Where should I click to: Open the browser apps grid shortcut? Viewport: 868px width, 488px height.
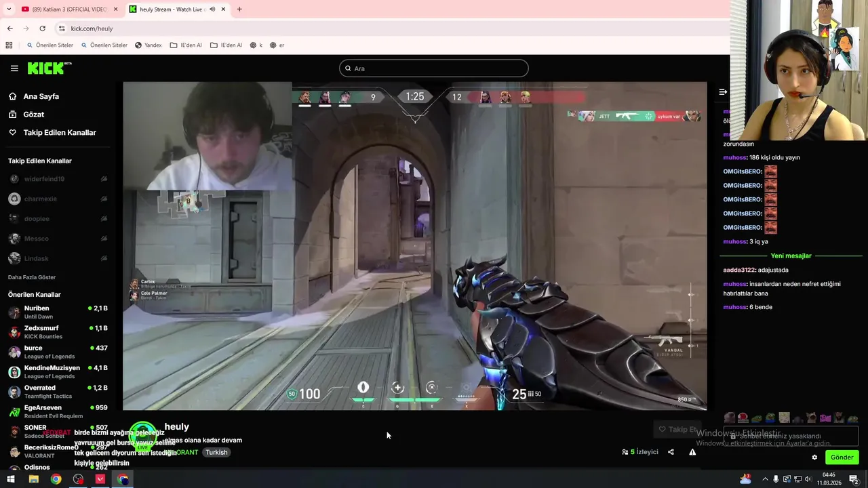(x=9, y=45)
